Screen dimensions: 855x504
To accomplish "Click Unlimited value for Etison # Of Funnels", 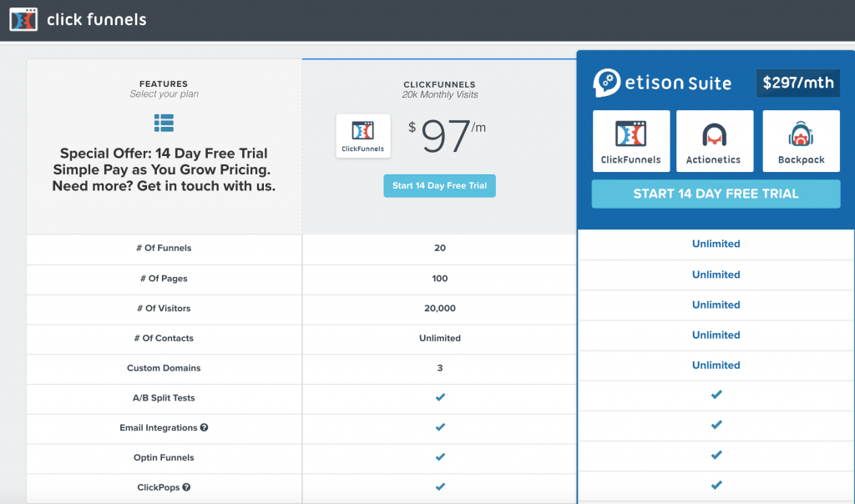I will 716,244.
